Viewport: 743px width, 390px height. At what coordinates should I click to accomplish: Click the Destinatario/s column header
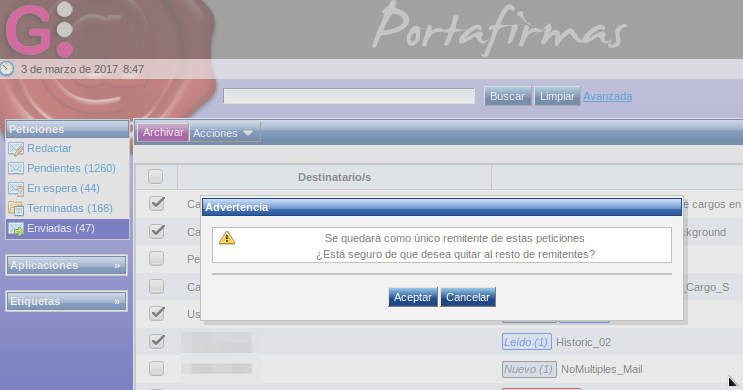335,177
